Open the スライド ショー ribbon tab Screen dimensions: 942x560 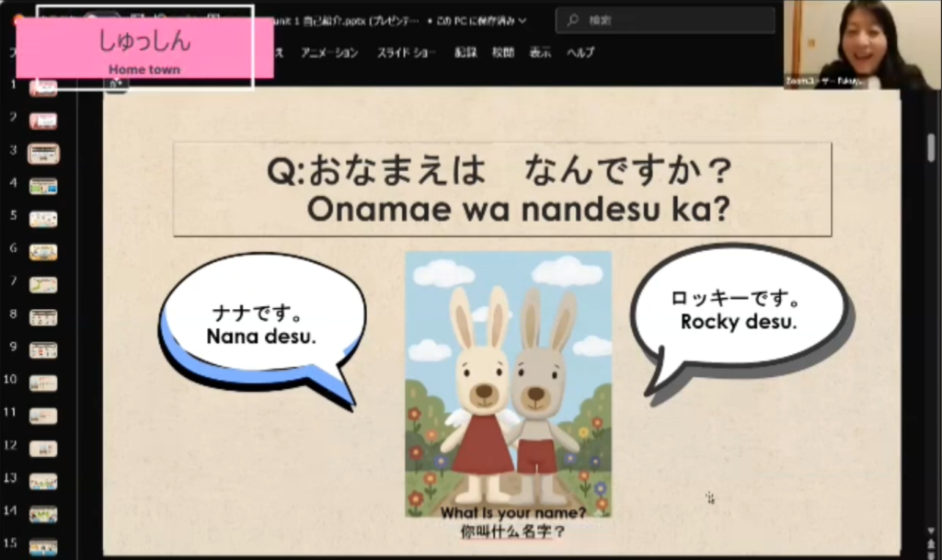point(405,52)
